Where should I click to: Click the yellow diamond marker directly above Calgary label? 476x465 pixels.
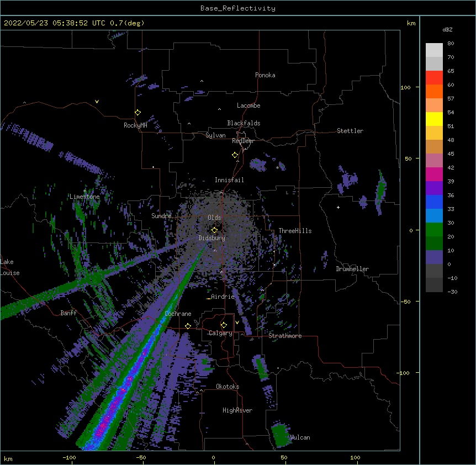click(224, 325)
